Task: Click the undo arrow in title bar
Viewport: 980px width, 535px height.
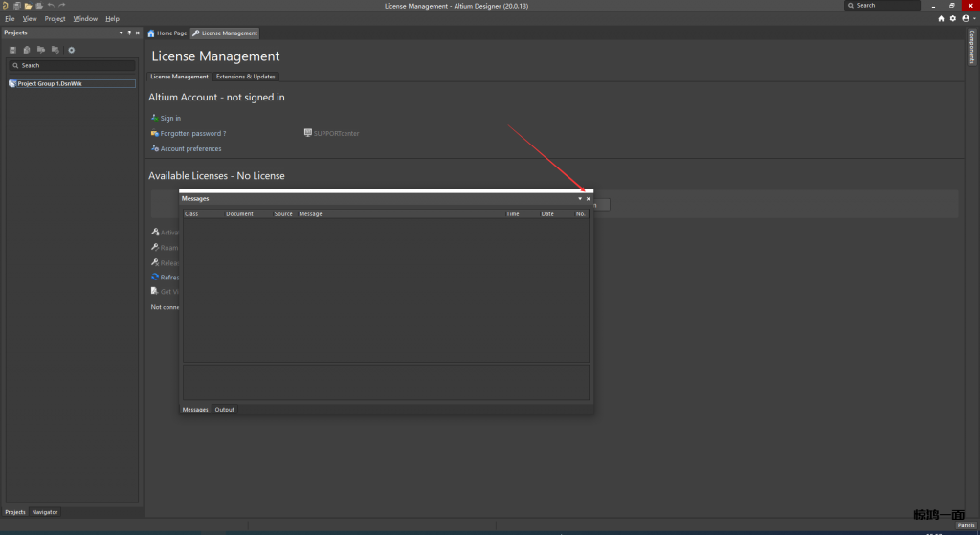Action: (x=51, y=6)
